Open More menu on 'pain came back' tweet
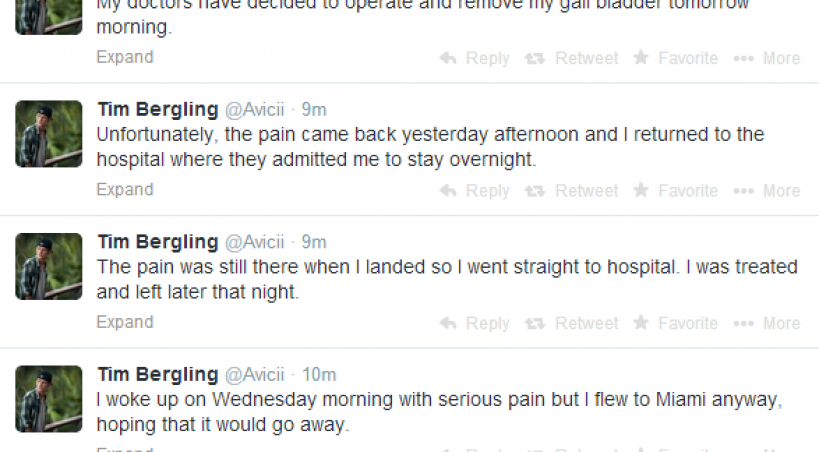 click(766, 191)
